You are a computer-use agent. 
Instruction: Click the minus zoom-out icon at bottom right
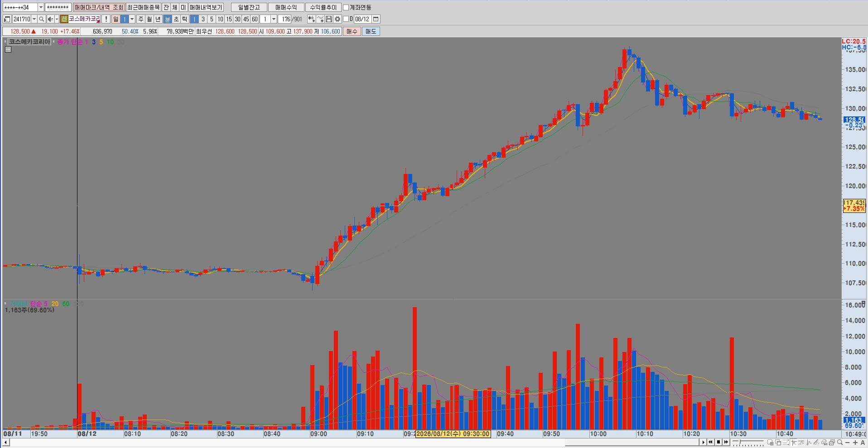pos(848,443)
